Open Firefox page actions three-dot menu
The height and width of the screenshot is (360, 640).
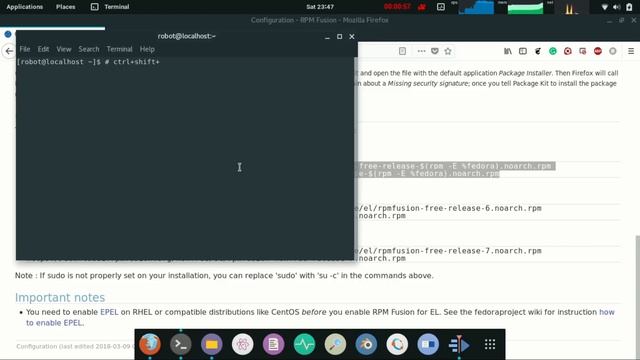pos(421,51)
